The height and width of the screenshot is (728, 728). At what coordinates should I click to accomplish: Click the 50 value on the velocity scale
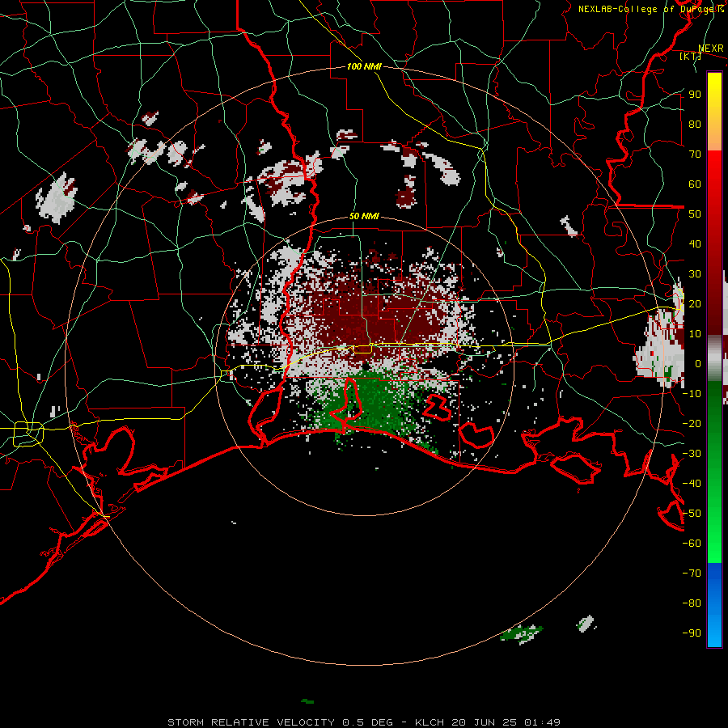695,214
